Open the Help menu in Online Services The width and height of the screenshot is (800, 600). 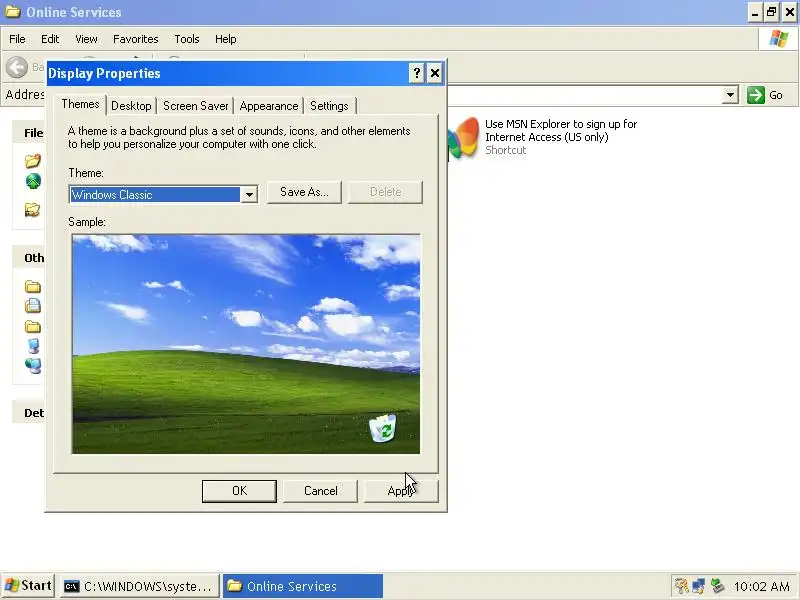pyautogui.click(x=226, y=39)
